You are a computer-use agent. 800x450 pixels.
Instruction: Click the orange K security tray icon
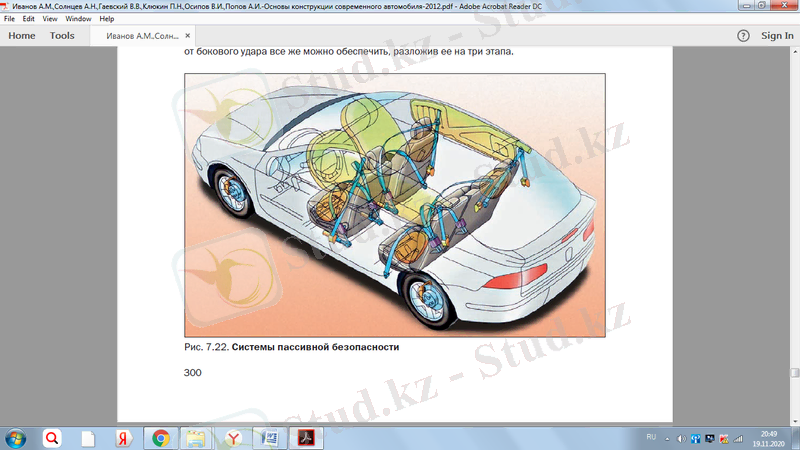pyautogui.click(x=724, y=439)
